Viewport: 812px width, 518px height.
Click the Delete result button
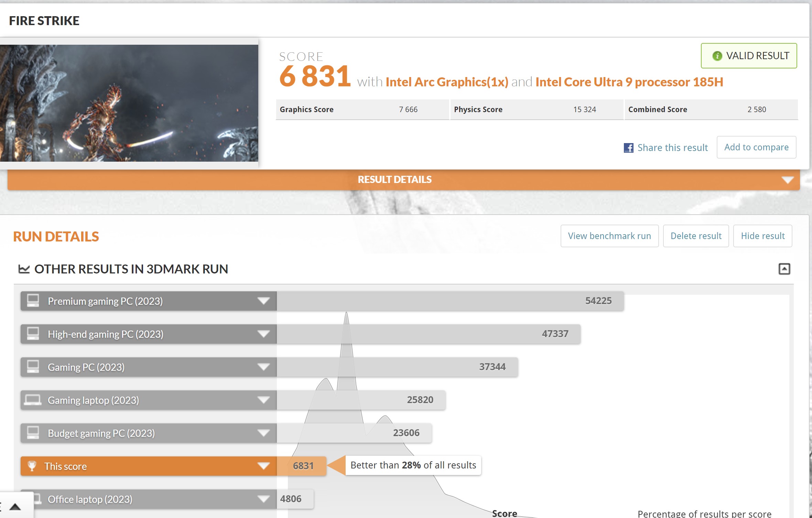pyautogui.click(x=696, y=236)
